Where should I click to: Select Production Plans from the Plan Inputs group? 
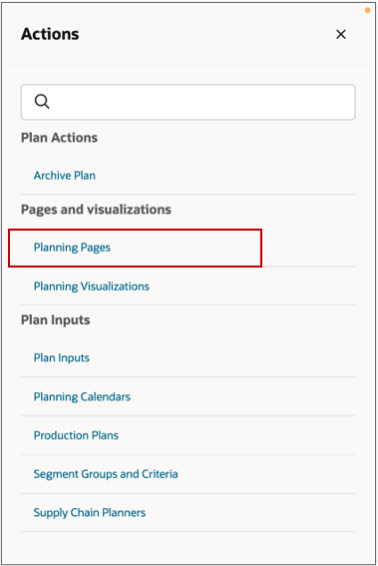pos(76,435)
